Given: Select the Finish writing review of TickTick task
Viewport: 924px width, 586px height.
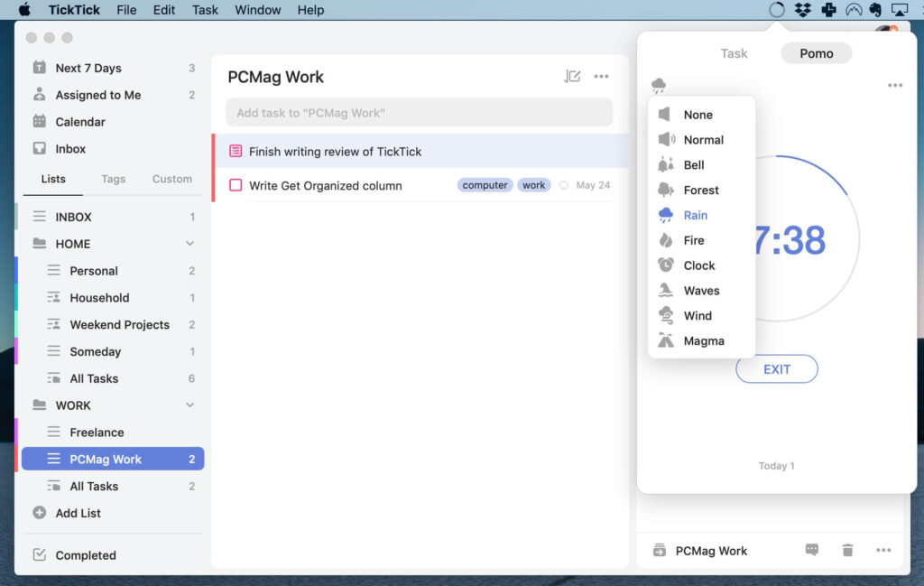Looking at the screenshot, I should coord(420,152).
